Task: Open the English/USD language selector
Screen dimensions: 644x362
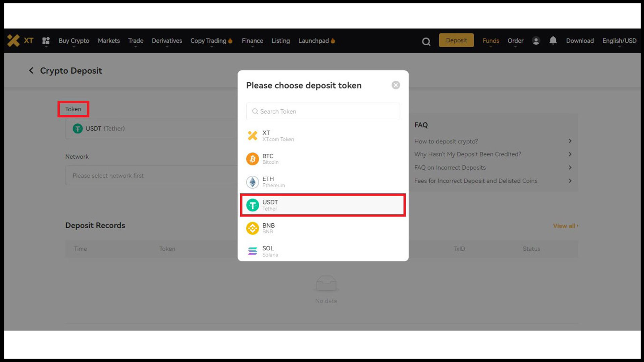Action: pyautogui.click(x=619, y=41)
